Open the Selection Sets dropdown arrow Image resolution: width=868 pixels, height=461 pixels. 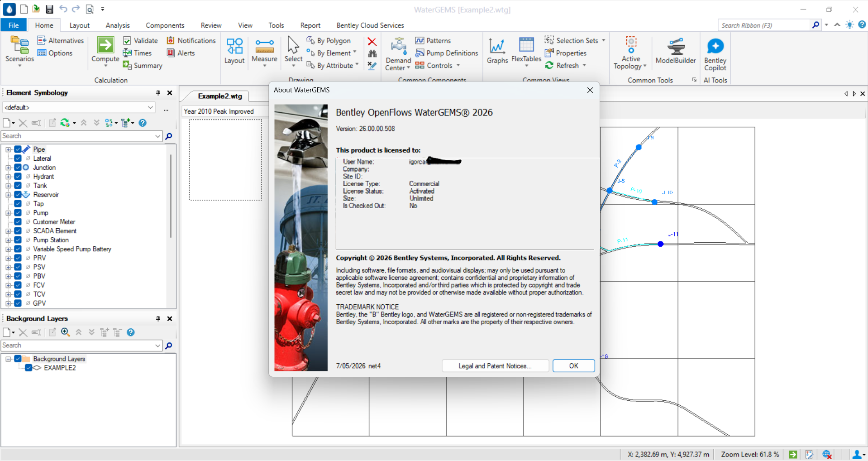[604, 40]
